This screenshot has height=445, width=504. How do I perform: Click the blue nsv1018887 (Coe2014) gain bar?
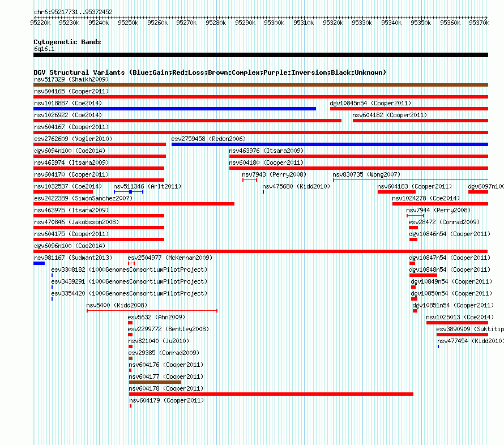click(174, 109)
